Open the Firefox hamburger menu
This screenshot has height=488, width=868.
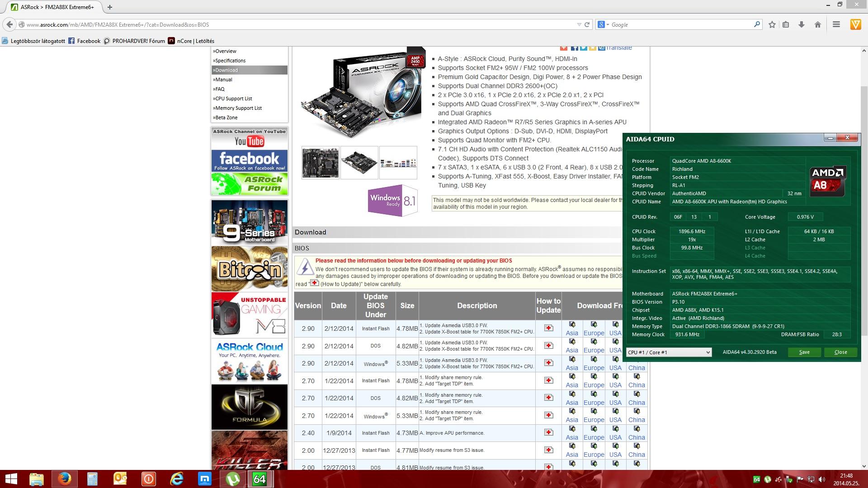pos(836,24)
